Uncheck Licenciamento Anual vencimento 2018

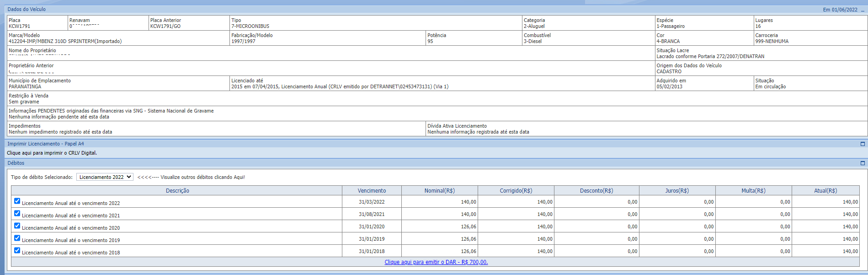tap(17, 250)
